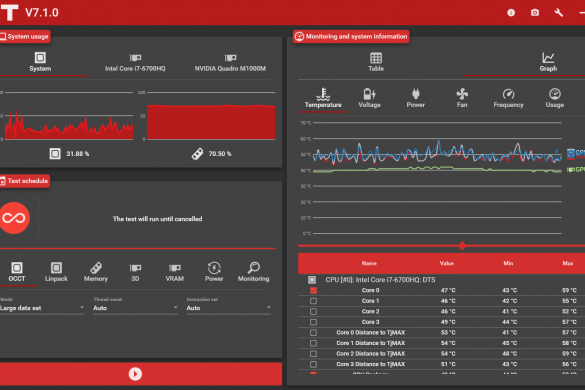Open the Thread count dropdown

(x=135, y=308)
